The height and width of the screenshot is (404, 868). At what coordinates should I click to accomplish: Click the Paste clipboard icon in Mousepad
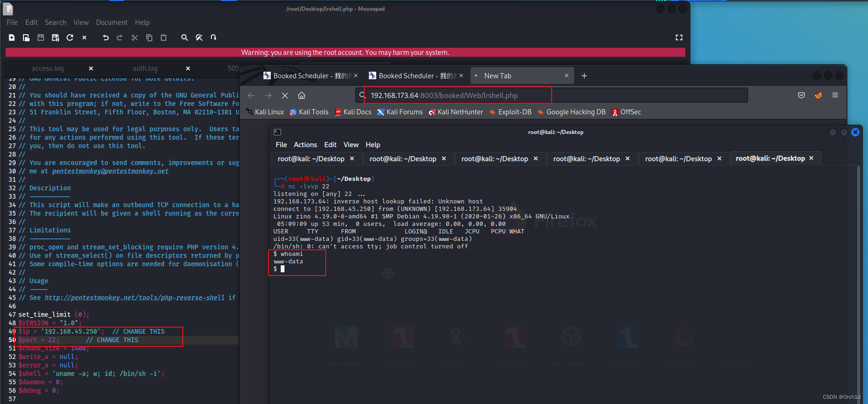pos(164,37)
